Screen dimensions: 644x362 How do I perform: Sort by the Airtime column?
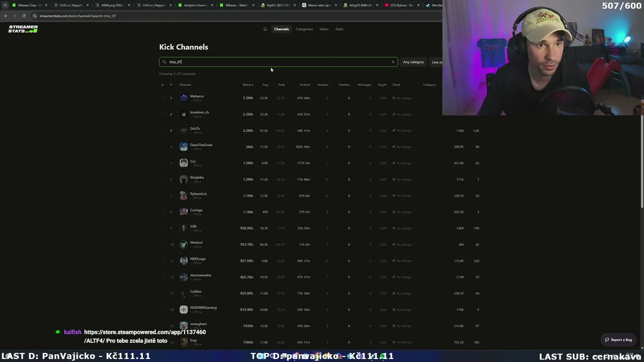click(x=304, y=84)
